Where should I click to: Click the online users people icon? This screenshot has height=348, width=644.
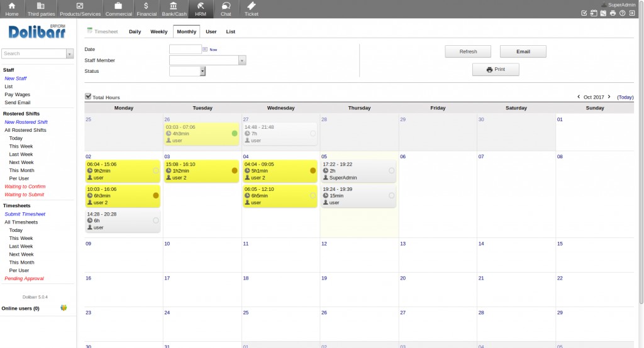(x=64, y=308)
